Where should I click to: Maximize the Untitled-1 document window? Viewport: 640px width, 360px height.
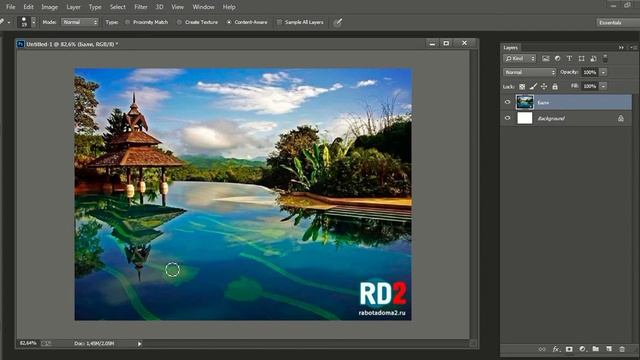coord(446,43)
